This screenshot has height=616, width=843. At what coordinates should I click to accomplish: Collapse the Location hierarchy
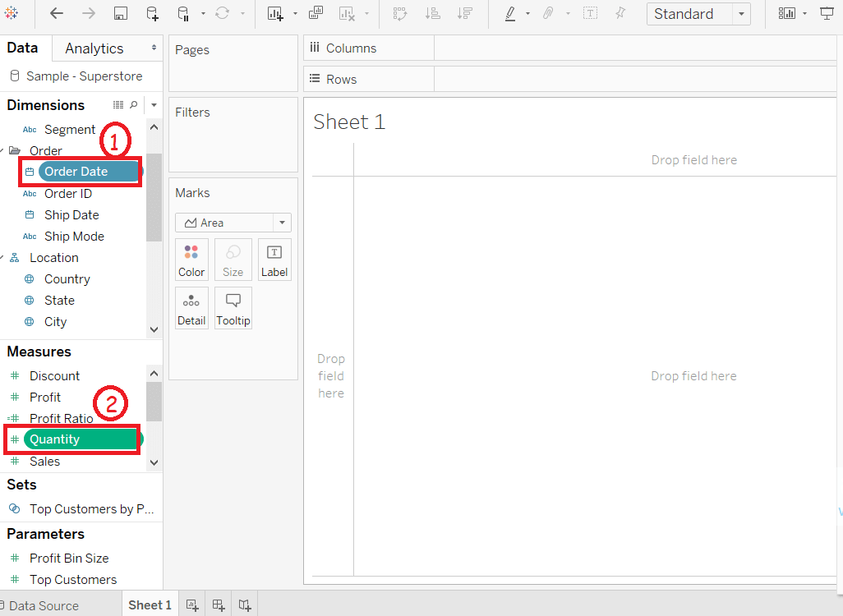[2, 258]
